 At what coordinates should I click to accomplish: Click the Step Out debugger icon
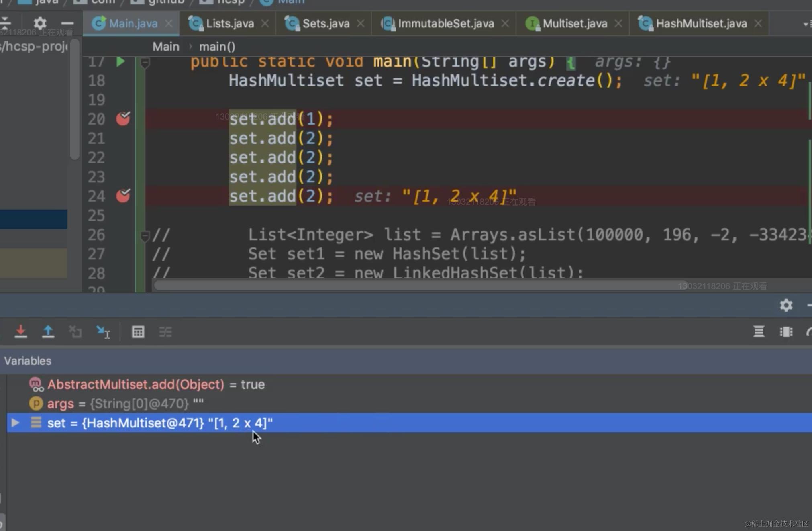point(48,332)
